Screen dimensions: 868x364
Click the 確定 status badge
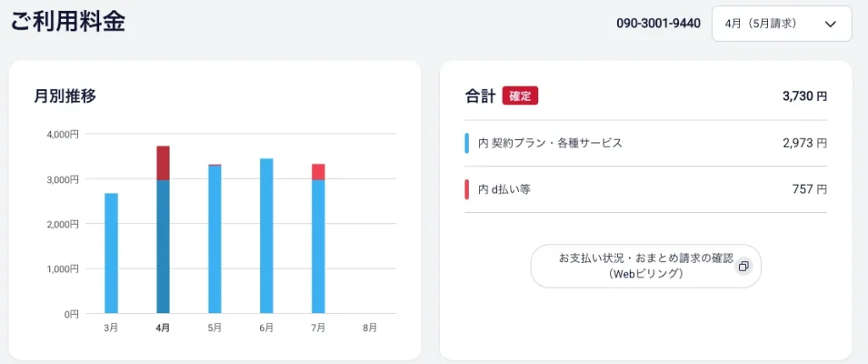click(520, 96)
